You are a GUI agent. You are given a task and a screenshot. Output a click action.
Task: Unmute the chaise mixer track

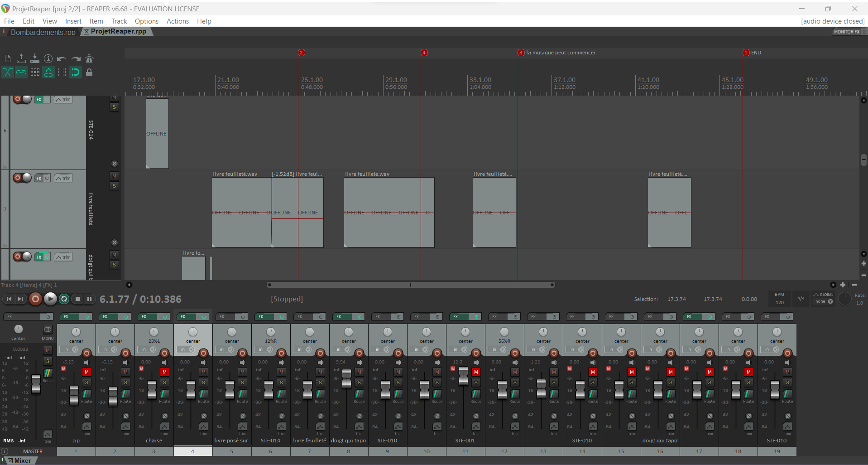click(x=164, y=372)
